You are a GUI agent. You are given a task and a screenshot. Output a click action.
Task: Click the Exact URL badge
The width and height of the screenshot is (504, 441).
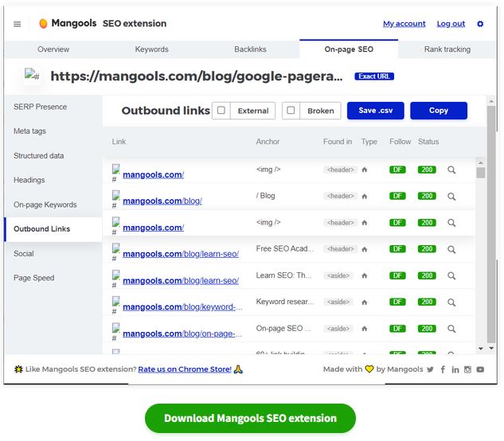[374, 76]
